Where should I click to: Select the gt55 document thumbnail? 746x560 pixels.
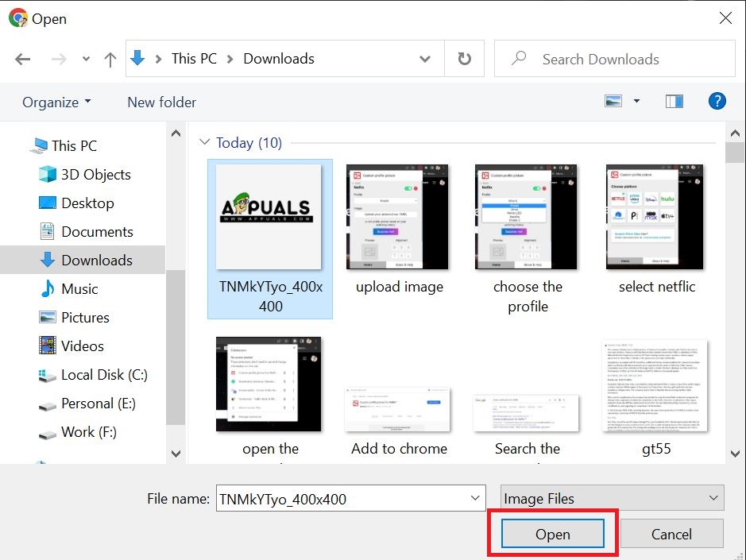tap(655, 386)
